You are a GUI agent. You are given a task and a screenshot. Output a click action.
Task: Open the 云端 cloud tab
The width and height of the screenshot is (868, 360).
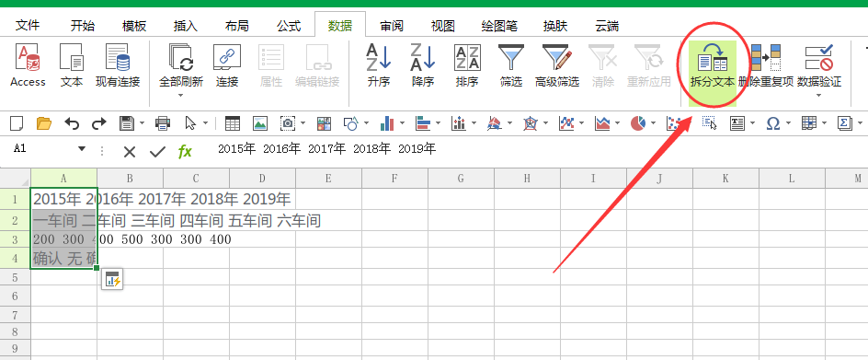(x=607, y=26)
